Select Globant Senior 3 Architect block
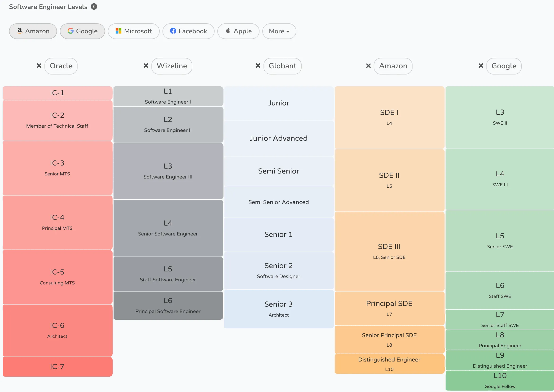The width and height of the screenshot is (554, 392). coord(278,309)
